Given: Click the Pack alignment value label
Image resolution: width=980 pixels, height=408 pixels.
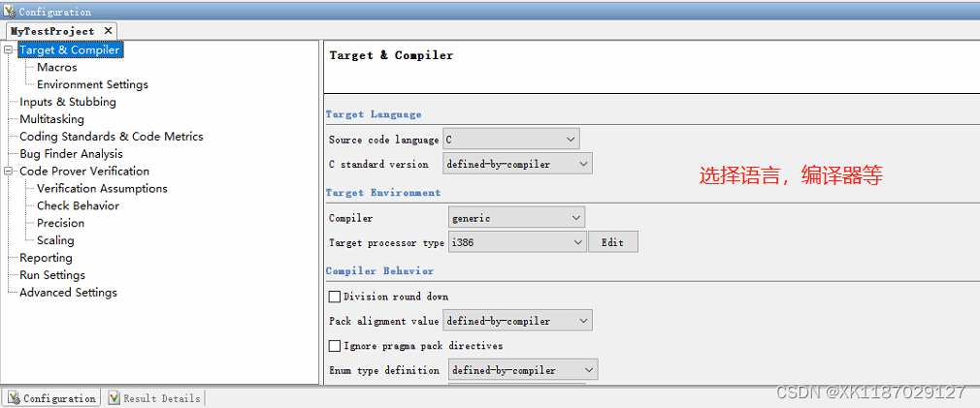Looking at the screenshot, I should click(383, 322).
